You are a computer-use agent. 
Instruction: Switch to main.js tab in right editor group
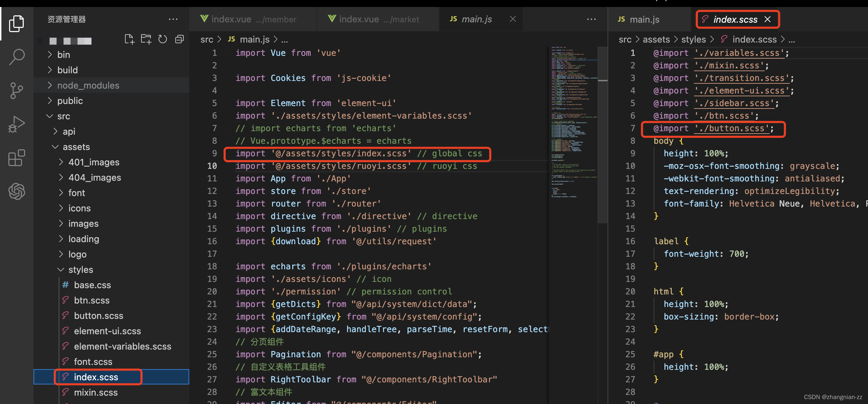644,20
